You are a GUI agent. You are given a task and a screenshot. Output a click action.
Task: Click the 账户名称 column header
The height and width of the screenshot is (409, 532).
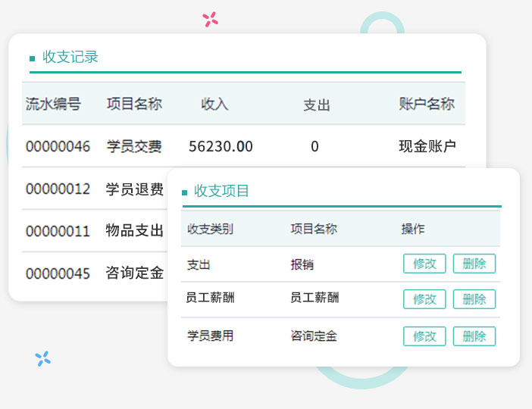(427, 104)
